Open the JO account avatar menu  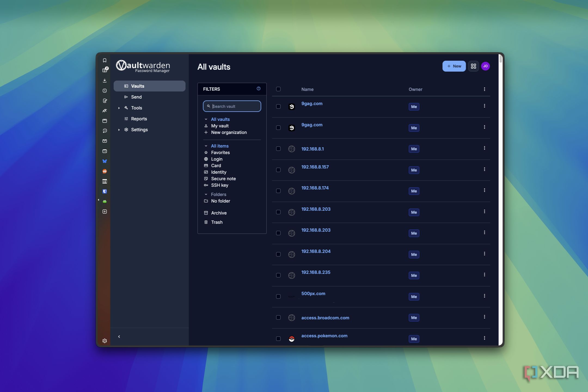click(485, 66)
